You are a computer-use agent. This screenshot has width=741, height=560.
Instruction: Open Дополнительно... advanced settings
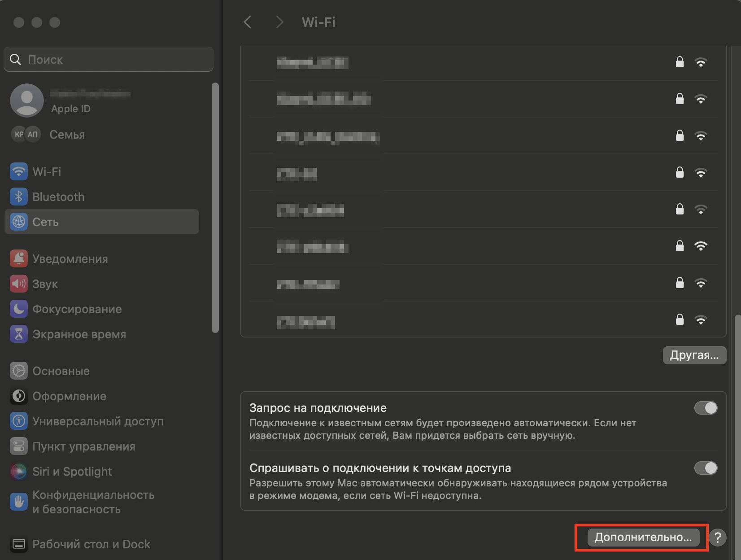(643, 537)
